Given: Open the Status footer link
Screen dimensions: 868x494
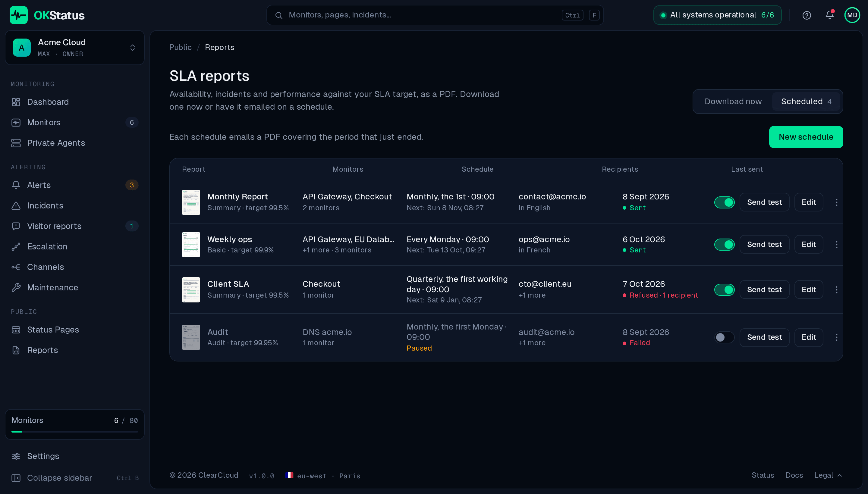Looking at the screenshot, I should click(x=763, y=475).
